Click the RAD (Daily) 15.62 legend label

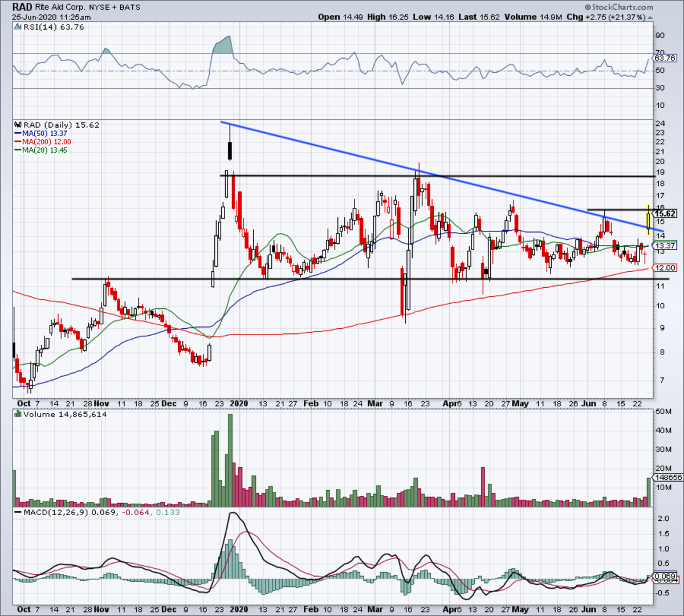61,125
